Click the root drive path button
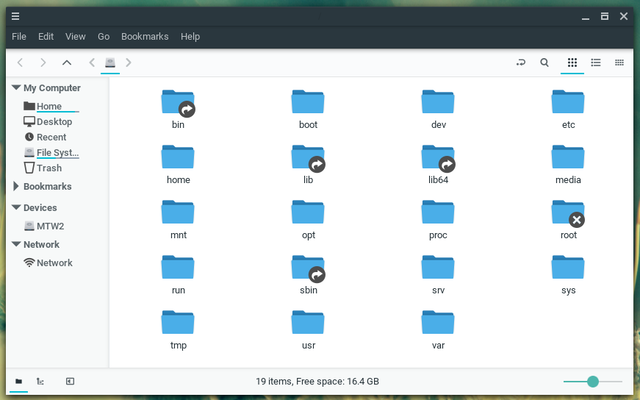 click(110, 62)
